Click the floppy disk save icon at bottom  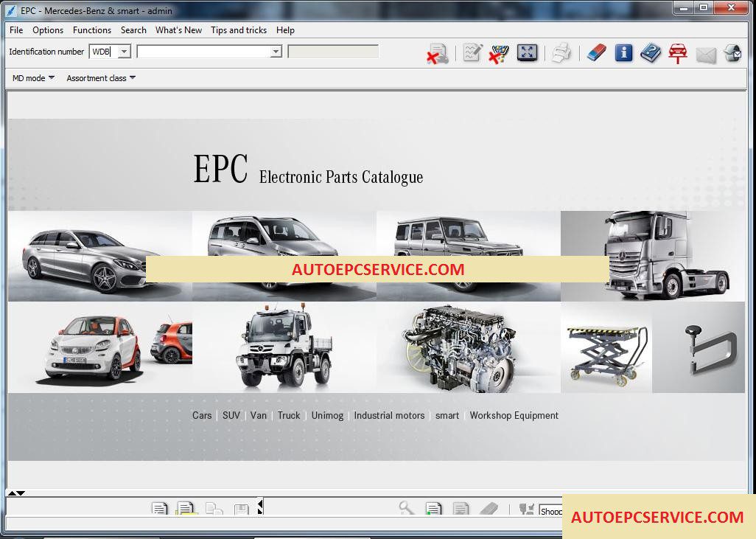pos(241,509)
